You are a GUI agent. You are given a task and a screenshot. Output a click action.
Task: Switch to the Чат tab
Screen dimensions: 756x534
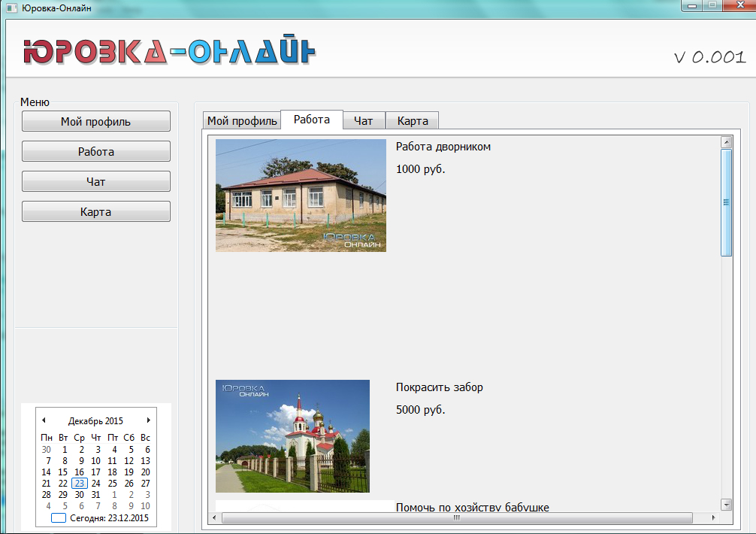tap(364, 121)
